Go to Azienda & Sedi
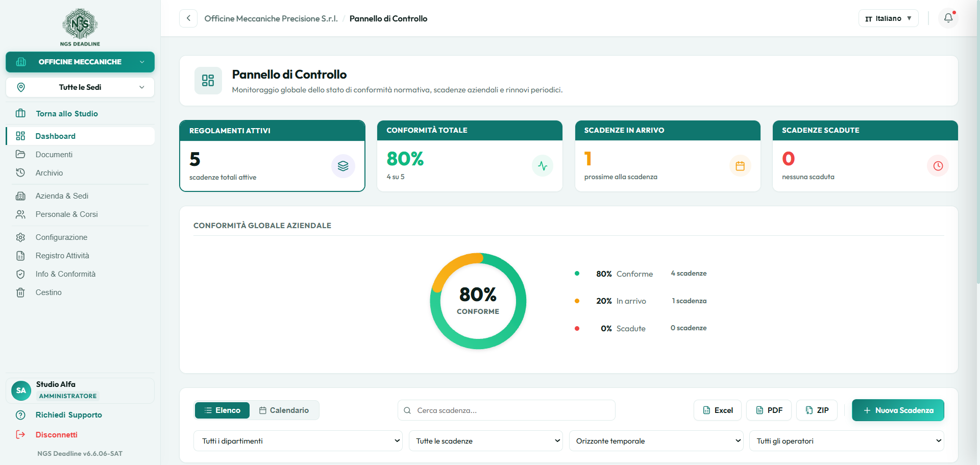980x465 pixels. tap(80, 196)
